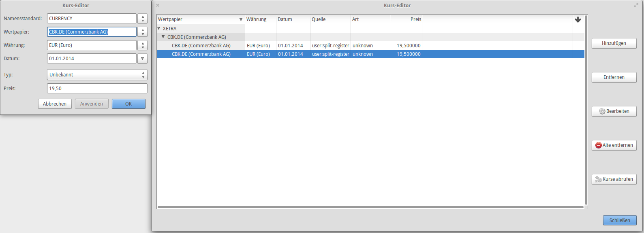Open the Namensstandard CURRENCY dropdown
644x233 pixels.
click(143, 19)
